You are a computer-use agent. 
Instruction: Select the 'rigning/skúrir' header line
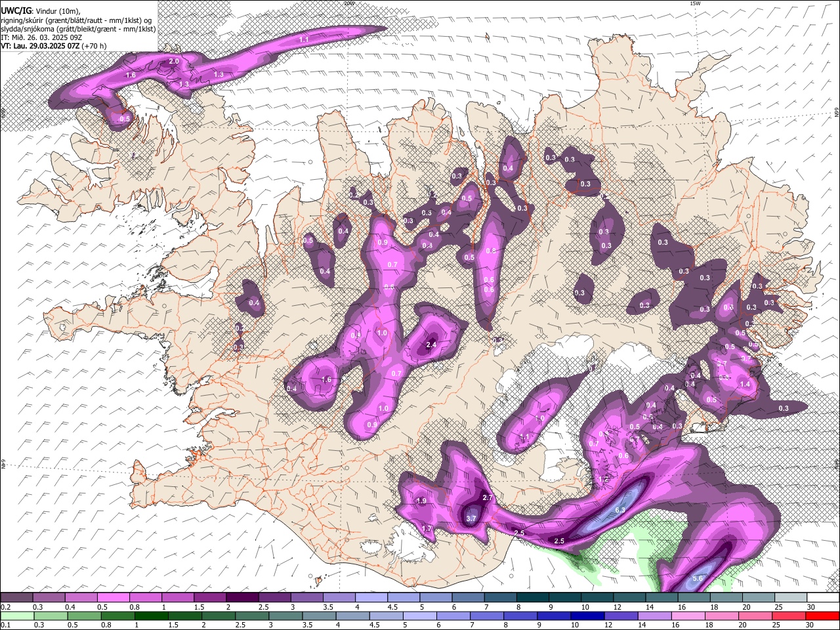pos(77,20)
